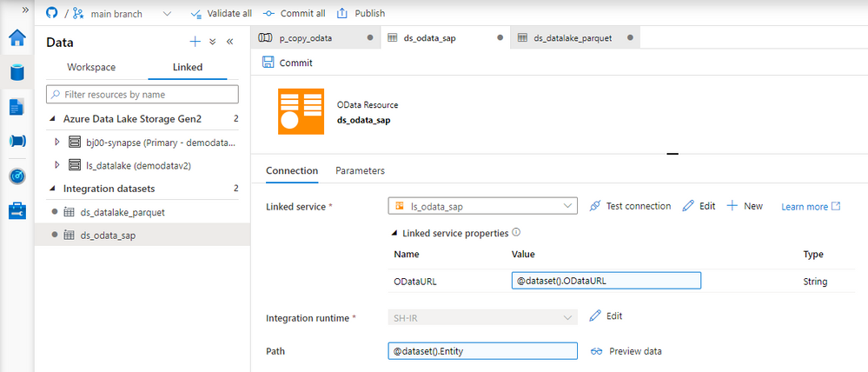Screen dimensions: 868x372
Task: Select ds_datalake_parquet in Integration datasets
Action: (x=142, y=211)
